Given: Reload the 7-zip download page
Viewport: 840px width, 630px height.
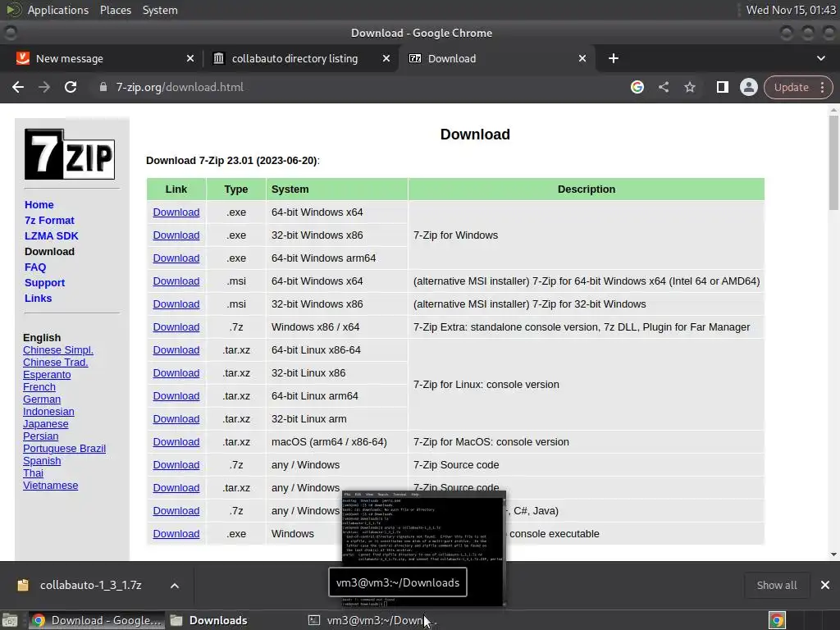Looking at the screenshot, I should tap(71, 87).
